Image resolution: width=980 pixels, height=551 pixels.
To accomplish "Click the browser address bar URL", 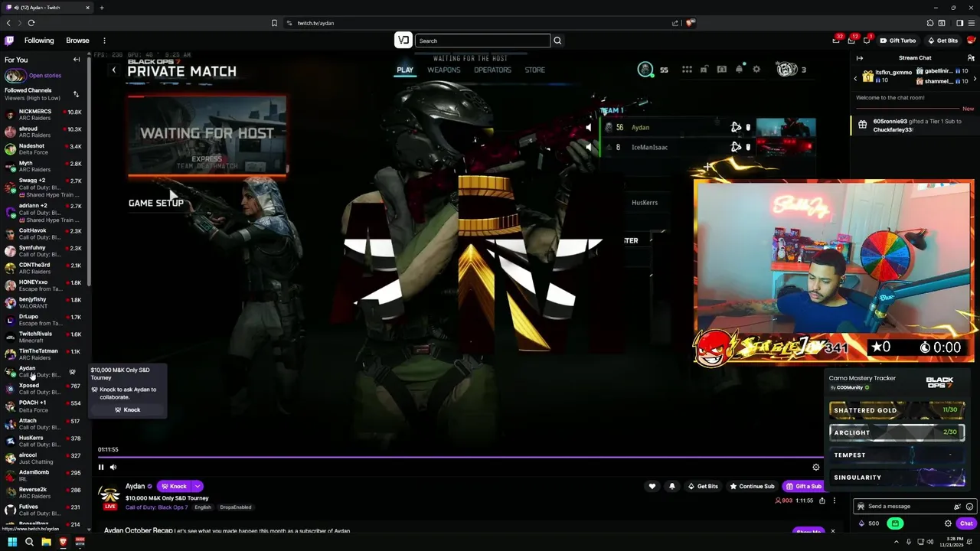I will click(315, 23).
